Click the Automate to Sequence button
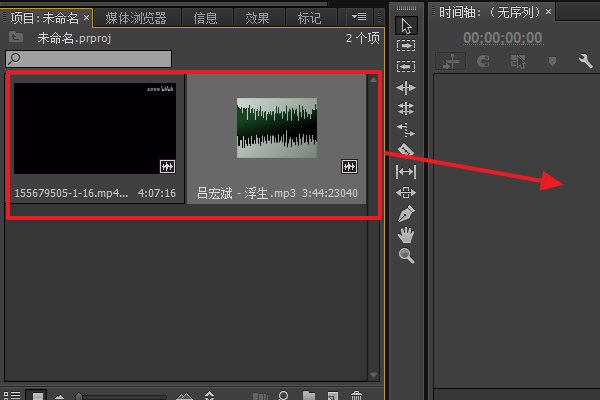Image resolution: width=600 pixels, height=400 pixels. (261, 396)
